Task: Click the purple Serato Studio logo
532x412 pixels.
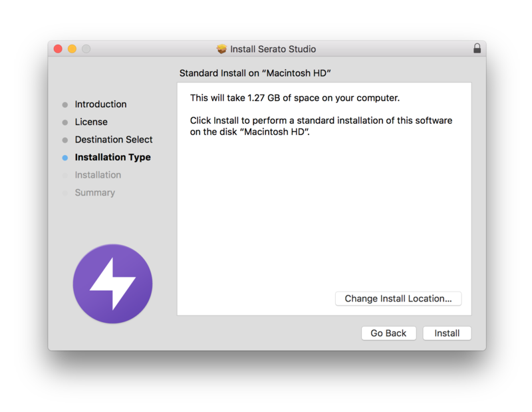Action: pos(112,284)
